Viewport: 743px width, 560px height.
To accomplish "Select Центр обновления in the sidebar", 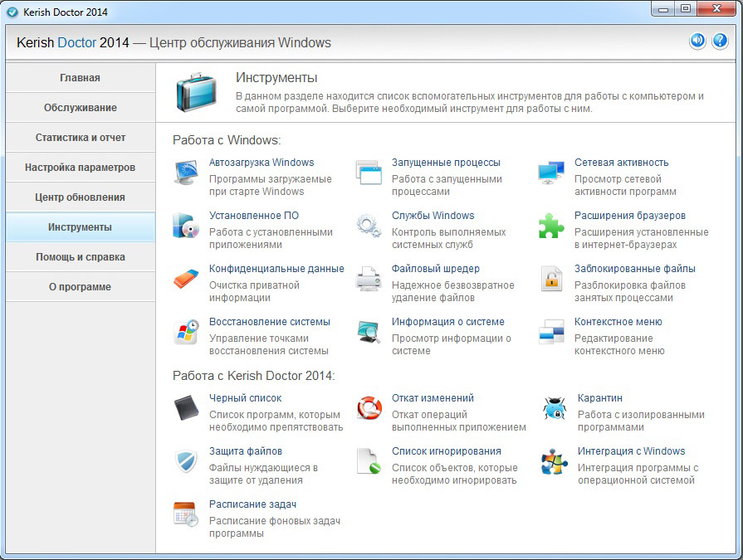I will coord(81,197).
